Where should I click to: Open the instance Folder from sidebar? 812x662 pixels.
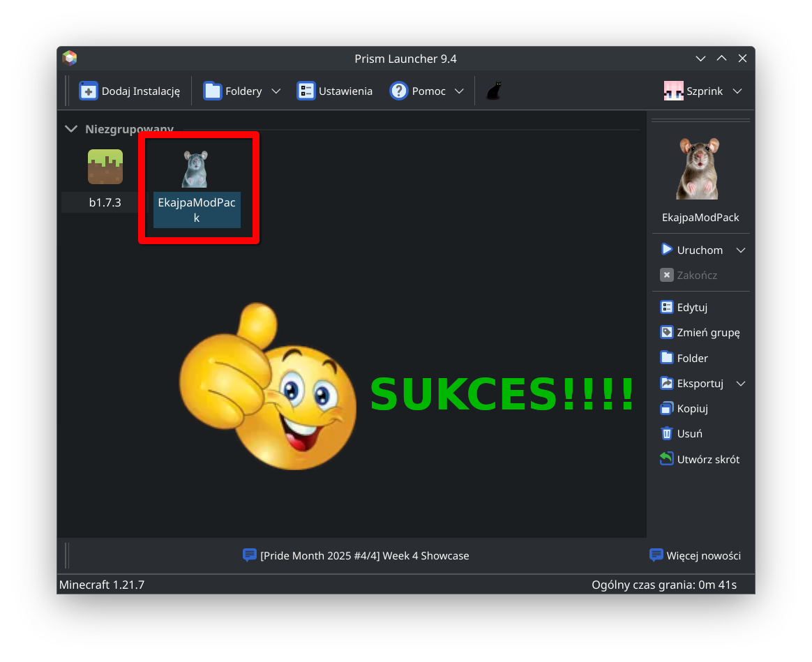[684, 358]
